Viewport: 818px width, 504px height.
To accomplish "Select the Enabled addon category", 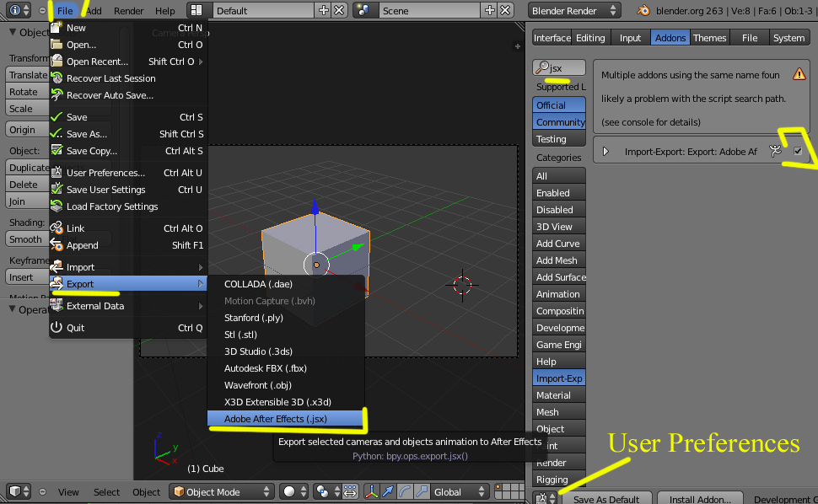I will (559, 193).
